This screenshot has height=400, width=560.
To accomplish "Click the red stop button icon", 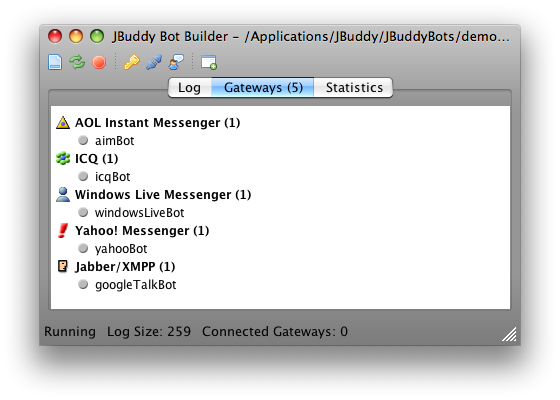I will click(99, 62).
